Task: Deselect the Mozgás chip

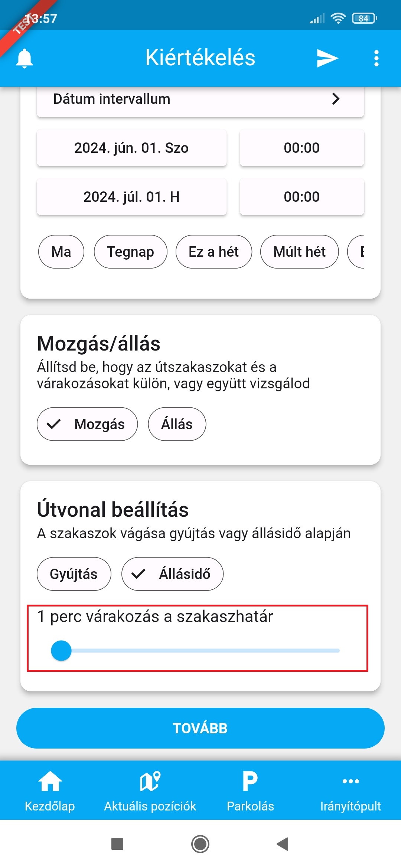Action: pyautogui.click(x=87, y=424)
